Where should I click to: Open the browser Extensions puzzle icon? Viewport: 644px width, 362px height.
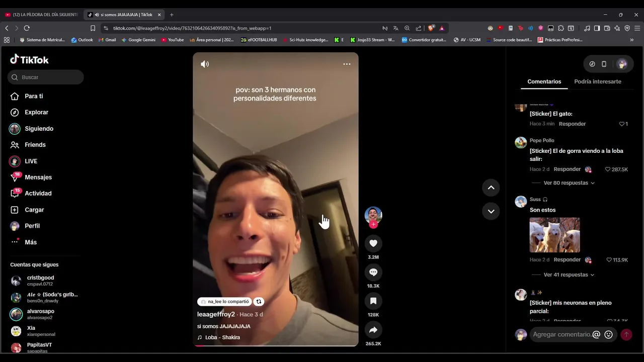click(x=561, y=28)
